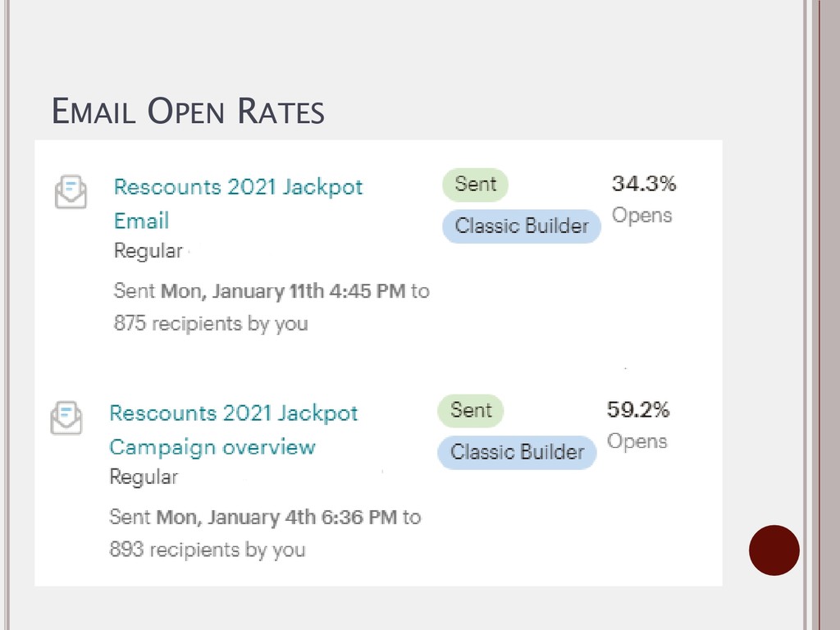The height and width of the screenshot is (630, 840).
Task: Select the Classic Builder badge for Campaign overview
Action: tap(517, 452)
